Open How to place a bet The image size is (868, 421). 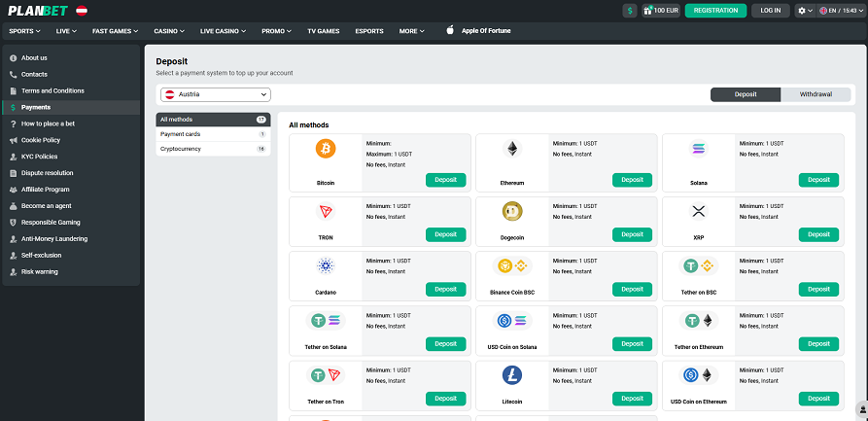pyautogui.click(x=71, y=123)
